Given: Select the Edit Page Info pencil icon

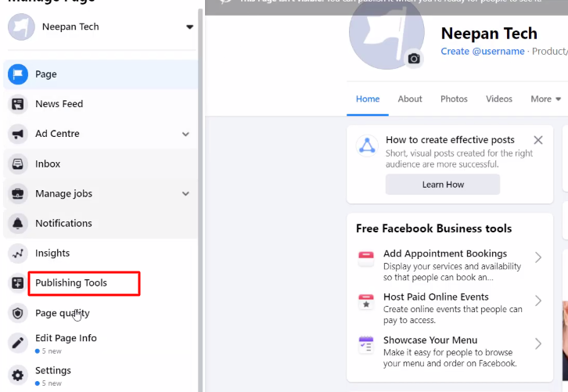Looking at the screenshot, I should [18, 343].
